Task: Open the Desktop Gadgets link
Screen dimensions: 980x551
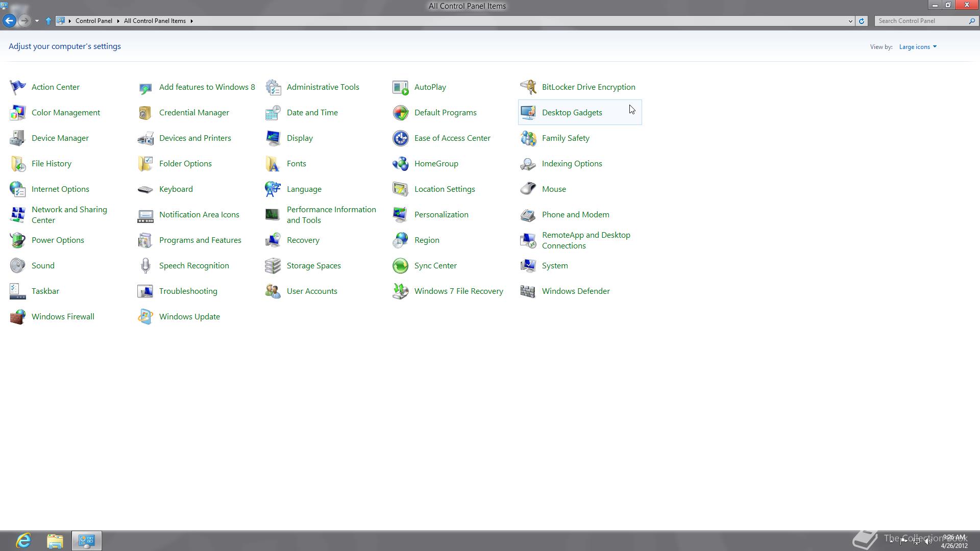Action: [x=572, y=113]
